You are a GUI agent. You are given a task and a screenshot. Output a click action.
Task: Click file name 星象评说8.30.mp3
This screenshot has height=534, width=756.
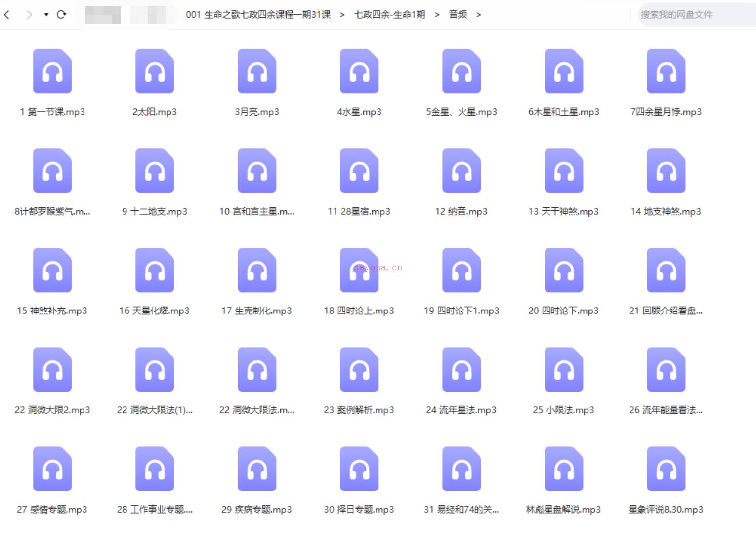(x=666, y=509)
